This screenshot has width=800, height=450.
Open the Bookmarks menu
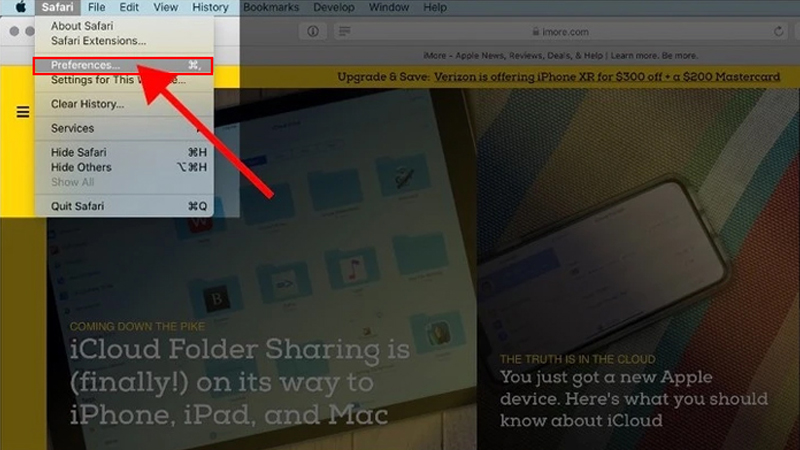click(271, 7)
